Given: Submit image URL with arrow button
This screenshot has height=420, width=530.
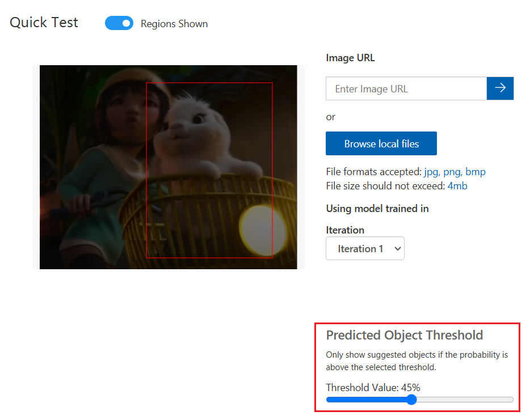Looking at the screenshot, I should click(x=500, y=88).
